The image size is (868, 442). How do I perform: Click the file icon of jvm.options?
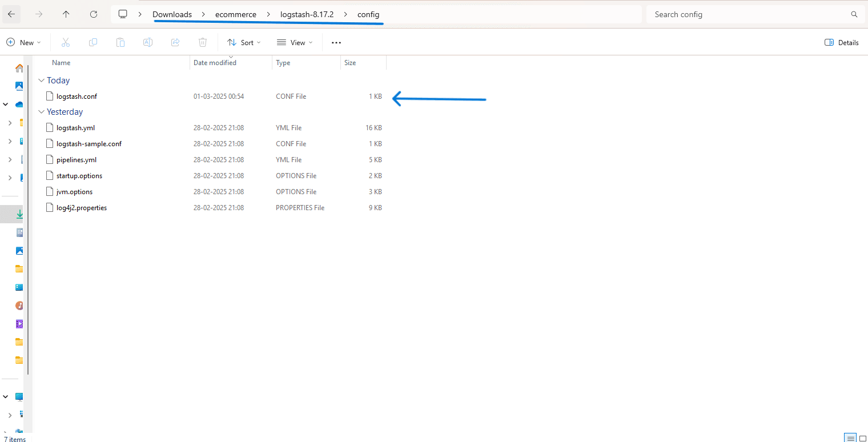(50, 191)
